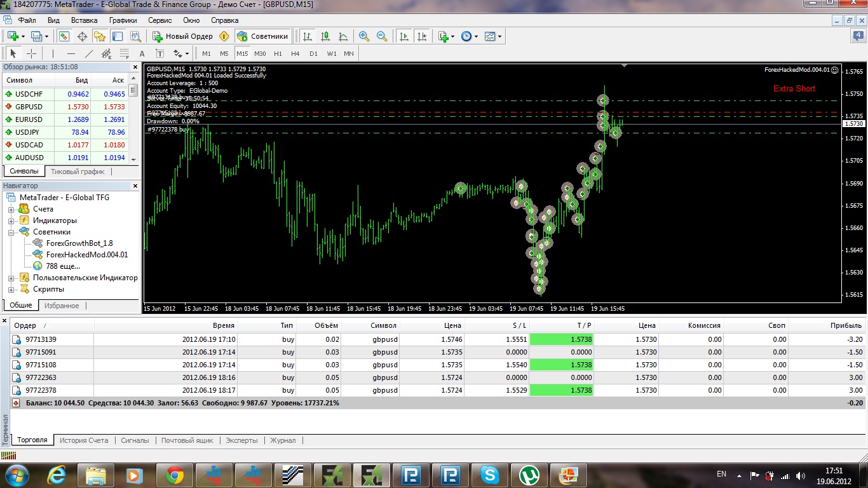
Task: Select the H4 timeframe button
Action: (x=295, y=53)
